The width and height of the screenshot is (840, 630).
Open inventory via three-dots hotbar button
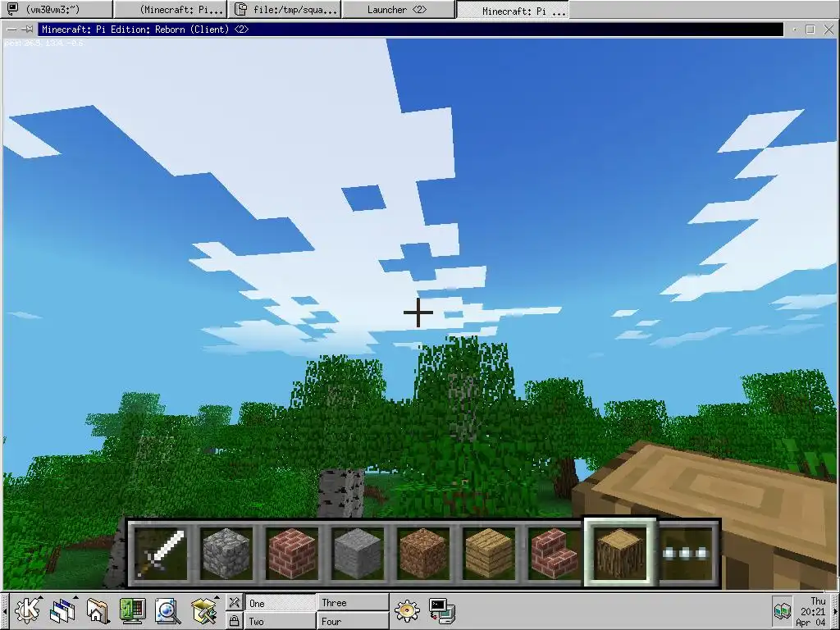(x=687, y=554)
